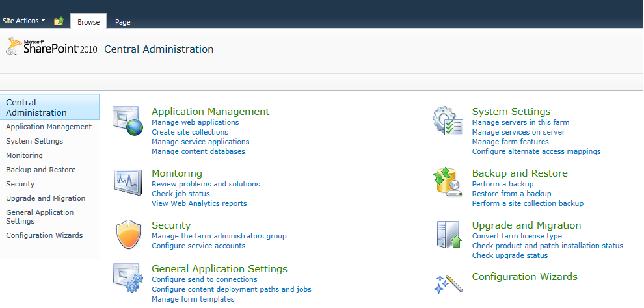Click Check upgrade status link

point(510,256)
